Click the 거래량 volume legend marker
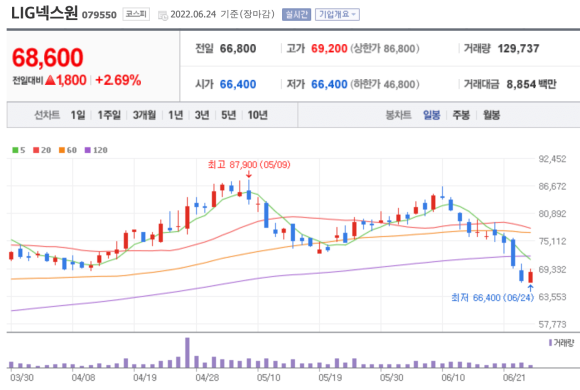580x390 pixels. pyautogui.click(x=550, y=343)
